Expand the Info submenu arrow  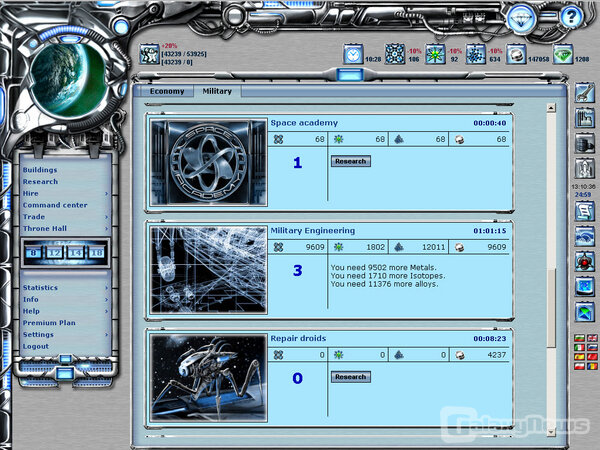[x=107, y=300]
